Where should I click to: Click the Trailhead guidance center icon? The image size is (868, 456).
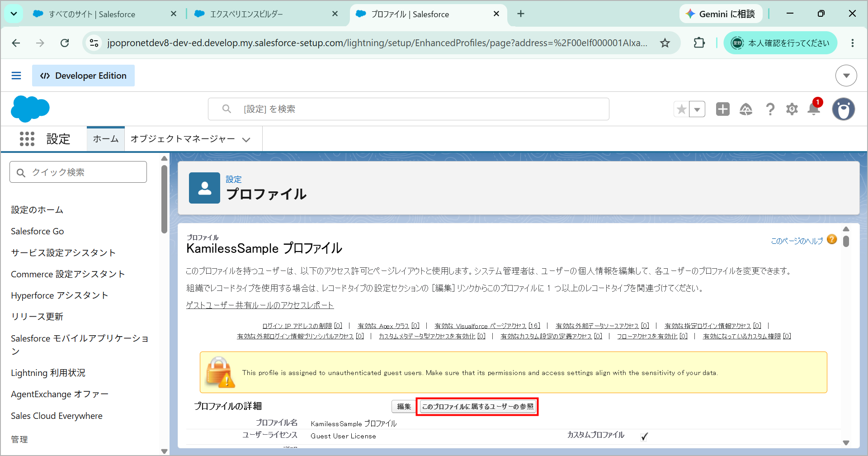coord(746,109)
